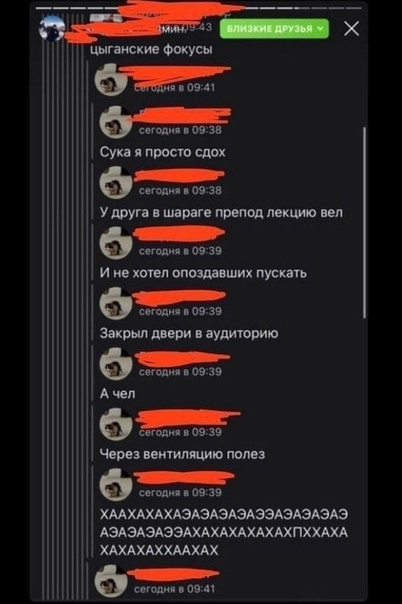
Task: Tap the avatar beside the first 09:41 message
Action: click(111, 80)
